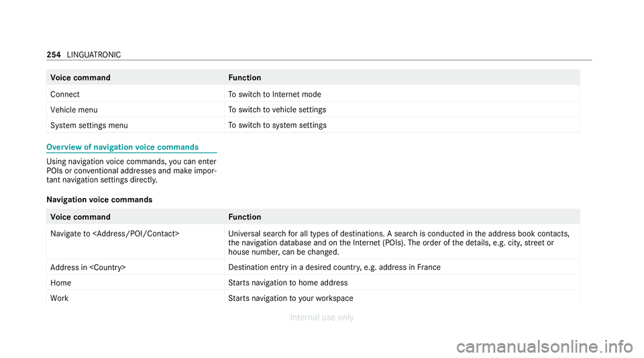Click 'Starts navigation to home address' text
This screenshot has width=644, height=358.
tap(288, 283)
